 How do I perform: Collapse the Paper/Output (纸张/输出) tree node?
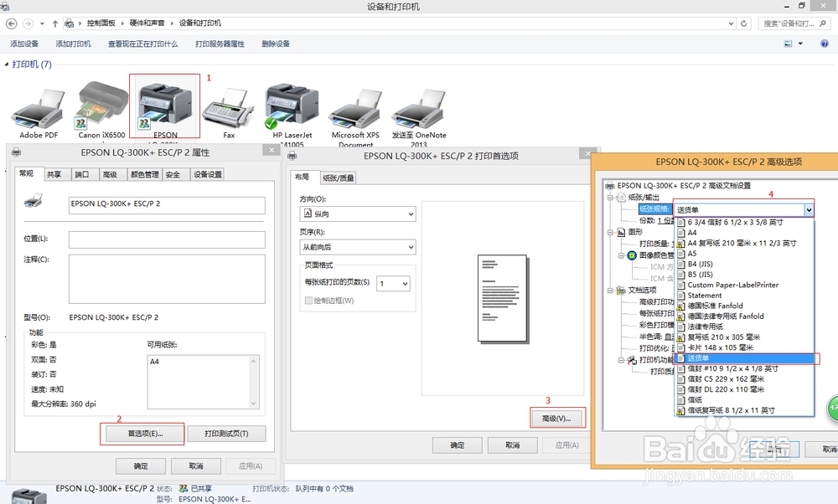(610, 198)
